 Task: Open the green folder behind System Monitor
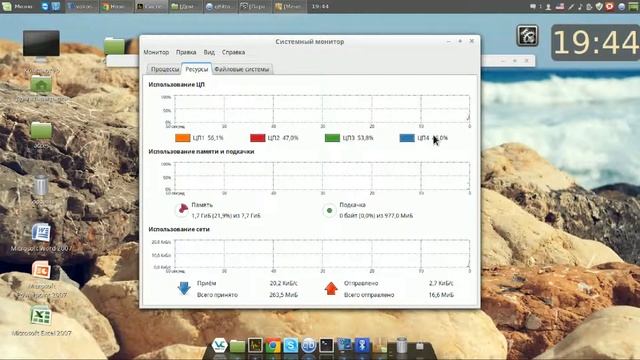[x=114, y=46]
